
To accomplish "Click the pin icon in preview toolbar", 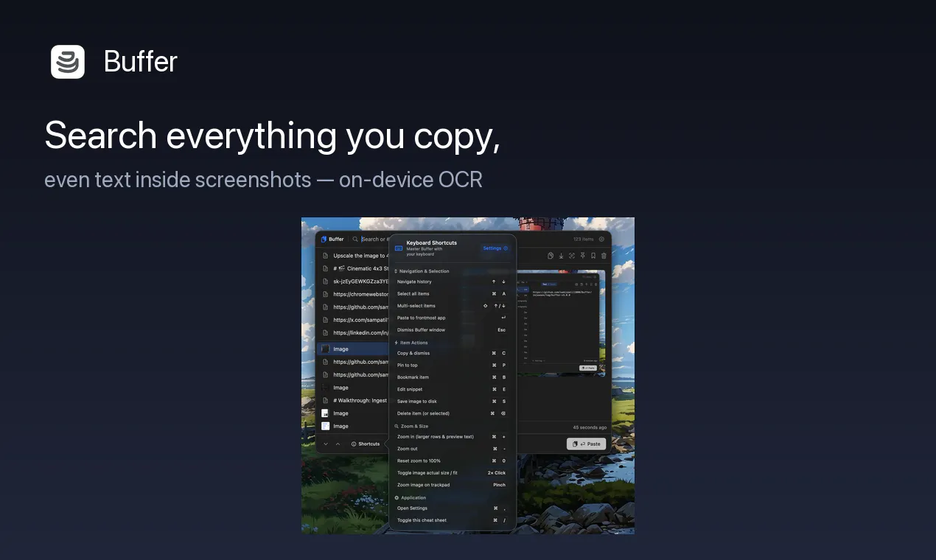I will (582, 256).
